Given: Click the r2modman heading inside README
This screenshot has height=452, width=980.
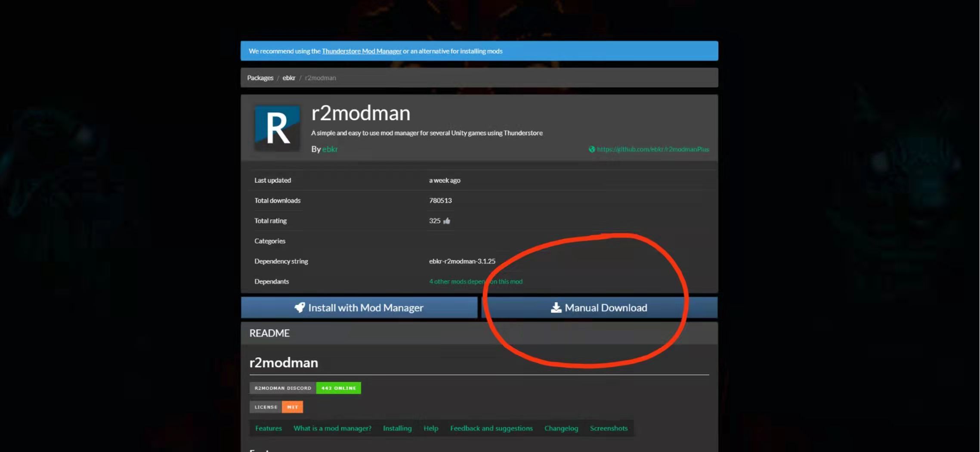Looking at the screenshot, I should click(284, 362).
